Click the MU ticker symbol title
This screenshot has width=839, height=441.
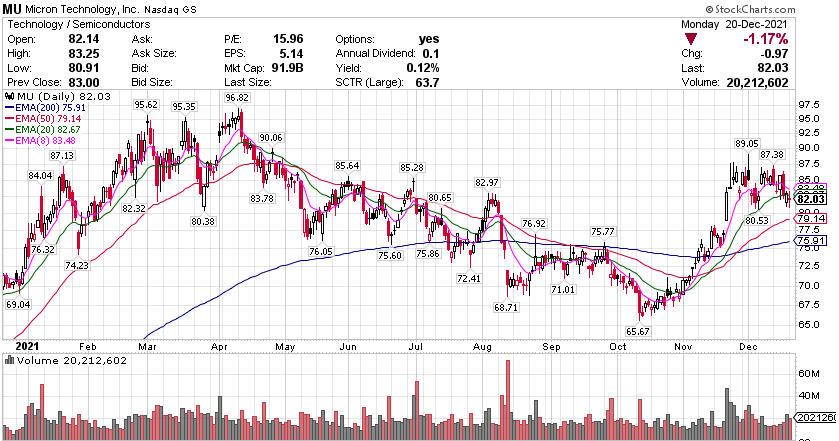13,9
